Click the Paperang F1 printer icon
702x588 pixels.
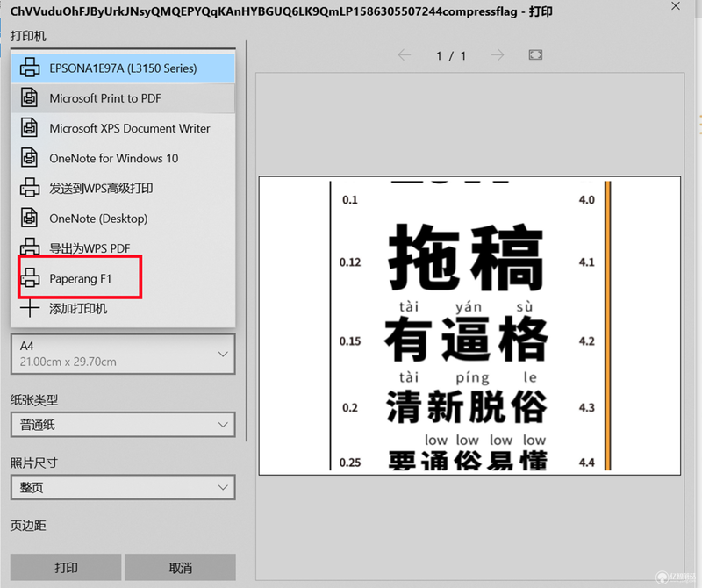click(30, 278)
